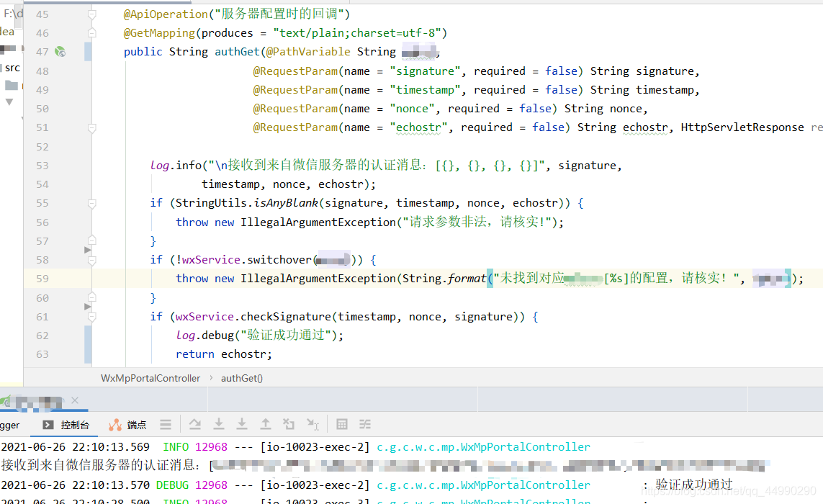Screen dimensions: 823x504
Task: Open the WxMpPortalController link in first INFO log
Action: [483, 447]
